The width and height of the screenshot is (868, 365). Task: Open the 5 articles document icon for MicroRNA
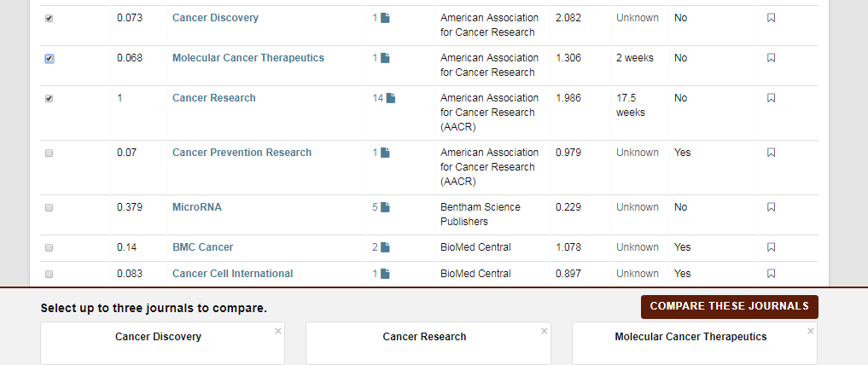pyautogui.click(x=385, y=207)
